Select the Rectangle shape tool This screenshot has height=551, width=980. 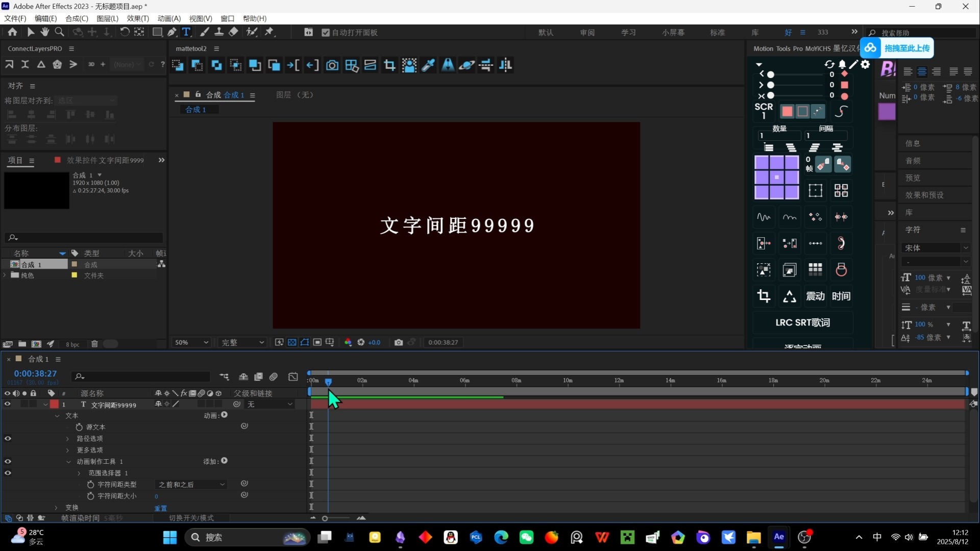(x=157, y=32)
